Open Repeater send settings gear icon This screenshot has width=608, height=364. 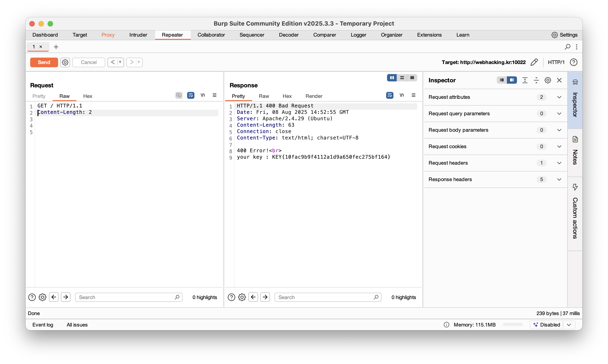[65, 62]
